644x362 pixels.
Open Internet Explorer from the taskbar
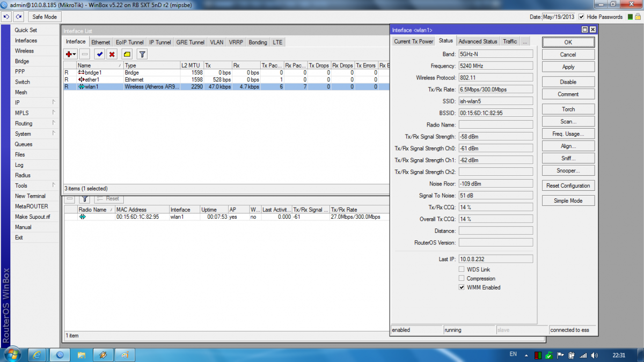[x=37, y=354]
